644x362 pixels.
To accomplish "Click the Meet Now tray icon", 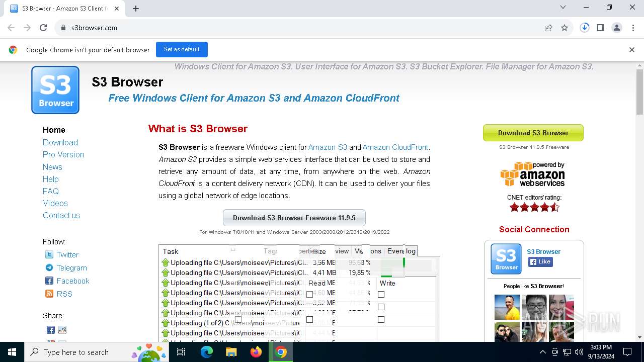I will [x=555, y=352].
